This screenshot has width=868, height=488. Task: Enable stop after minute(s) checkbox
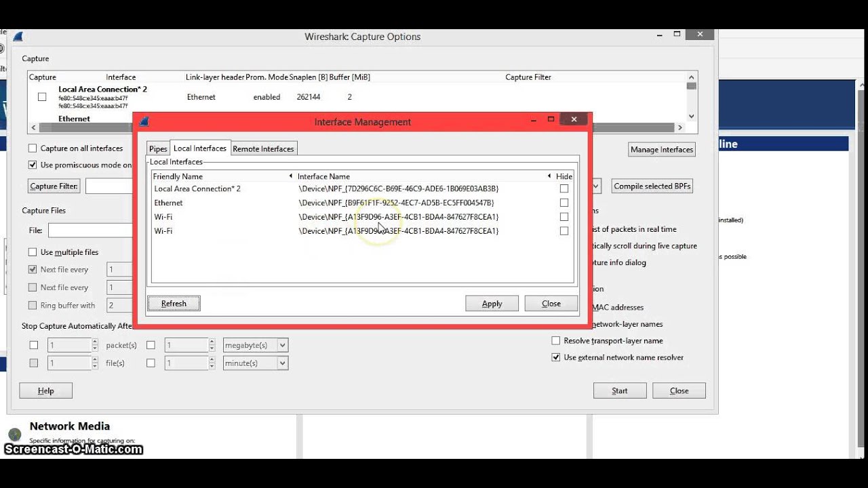151,363
